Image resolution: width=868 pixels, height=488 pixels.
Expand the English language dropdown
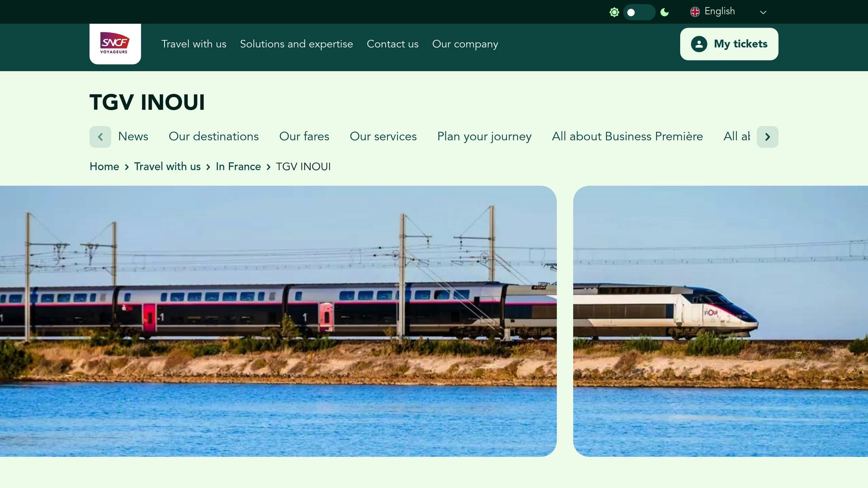click(763, 12)
